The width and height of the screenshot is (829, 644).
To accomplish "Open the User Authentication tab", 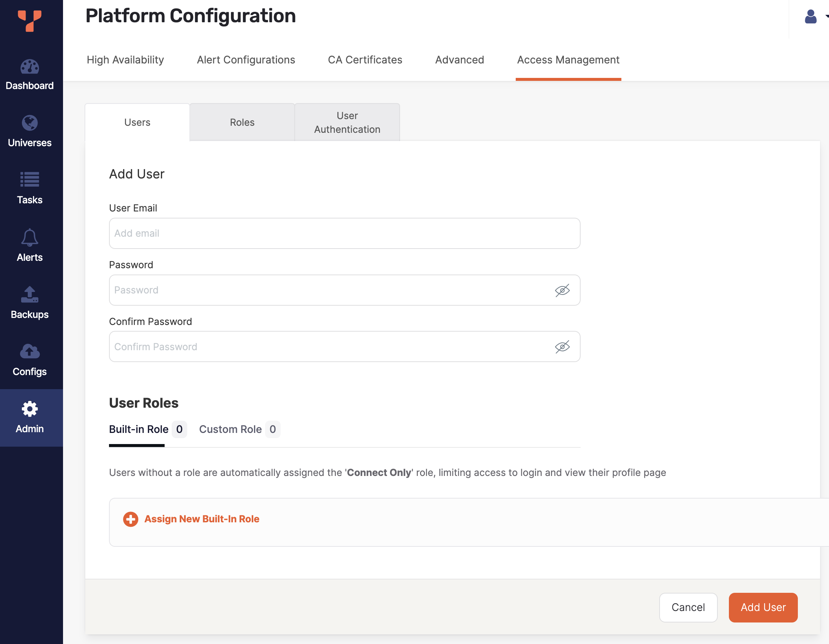I will coord(347,122).
